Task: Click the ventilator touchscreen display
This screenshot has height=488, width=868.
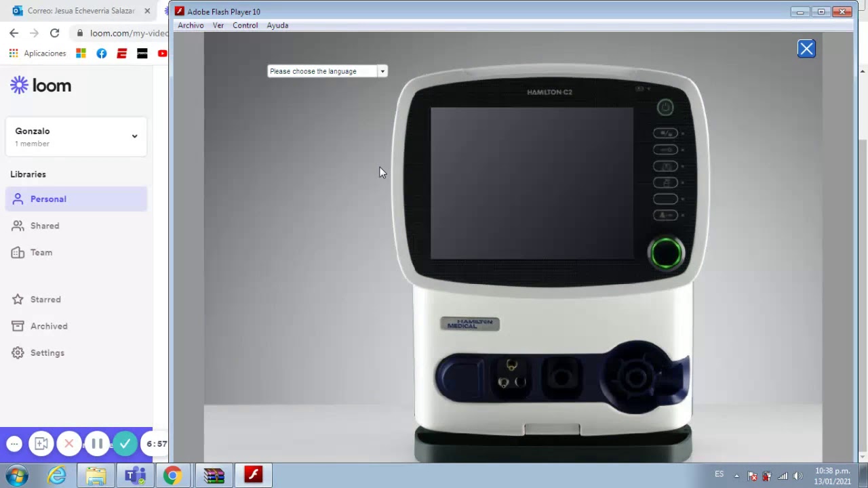Action: coord(532,183)
